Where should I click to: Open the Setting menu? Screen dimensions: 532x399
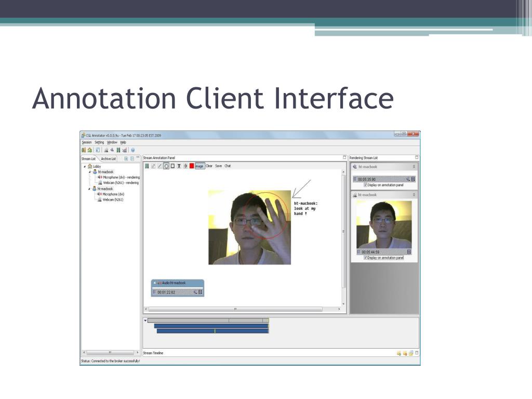(x=99, y=142)
